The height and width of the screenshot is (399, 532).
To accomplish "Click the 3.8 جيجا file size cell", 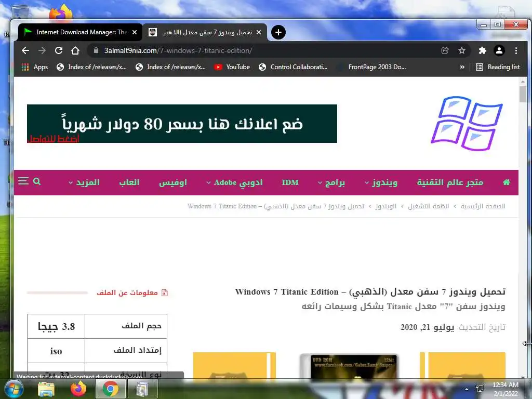I will click(x=56, y=326).
